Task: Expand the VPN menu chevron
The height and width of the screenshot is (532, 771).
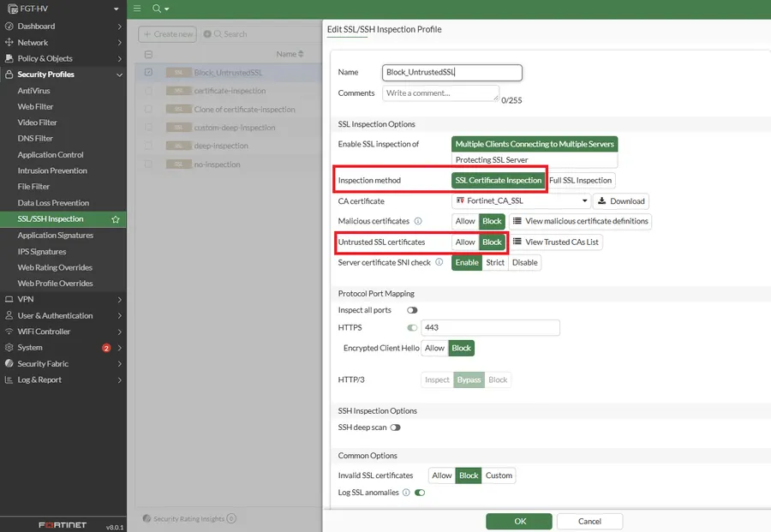Action: [119, 300]
